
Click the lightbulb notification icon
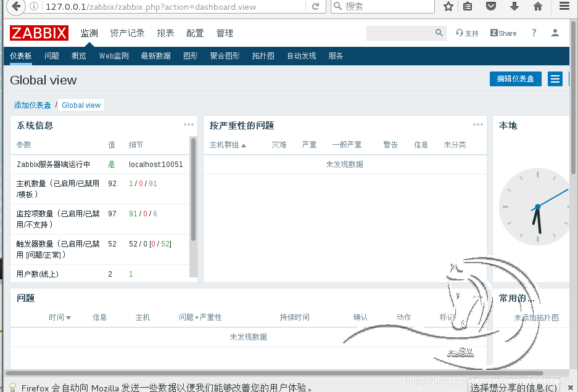[x=12, y=387]
